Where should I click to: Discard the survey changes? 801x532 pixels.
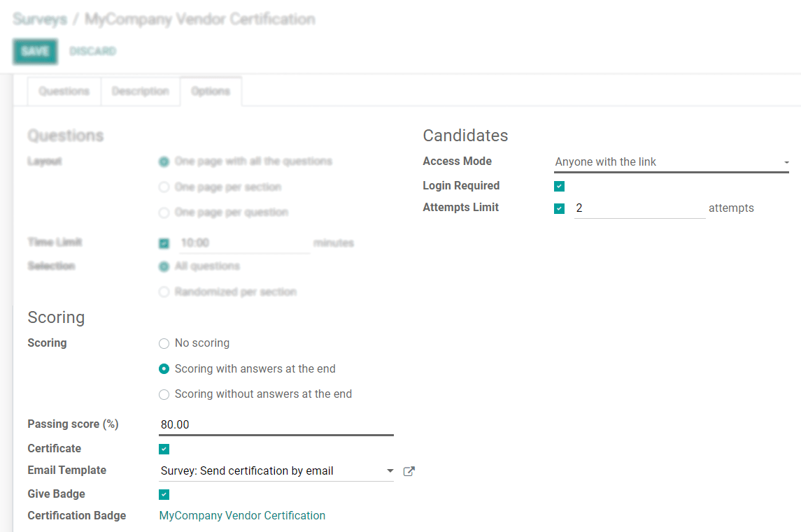[x=93, y=51]
